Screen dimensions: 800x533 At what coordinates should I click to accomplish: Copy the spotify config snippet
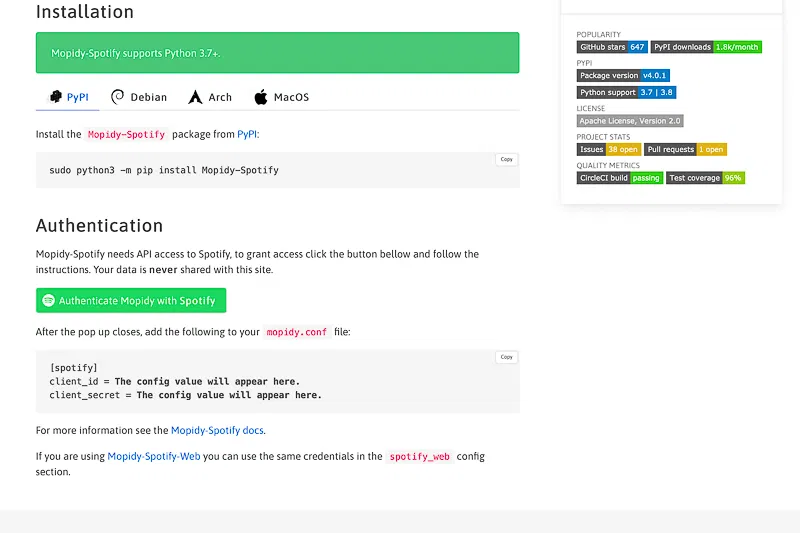pos(506,357)
